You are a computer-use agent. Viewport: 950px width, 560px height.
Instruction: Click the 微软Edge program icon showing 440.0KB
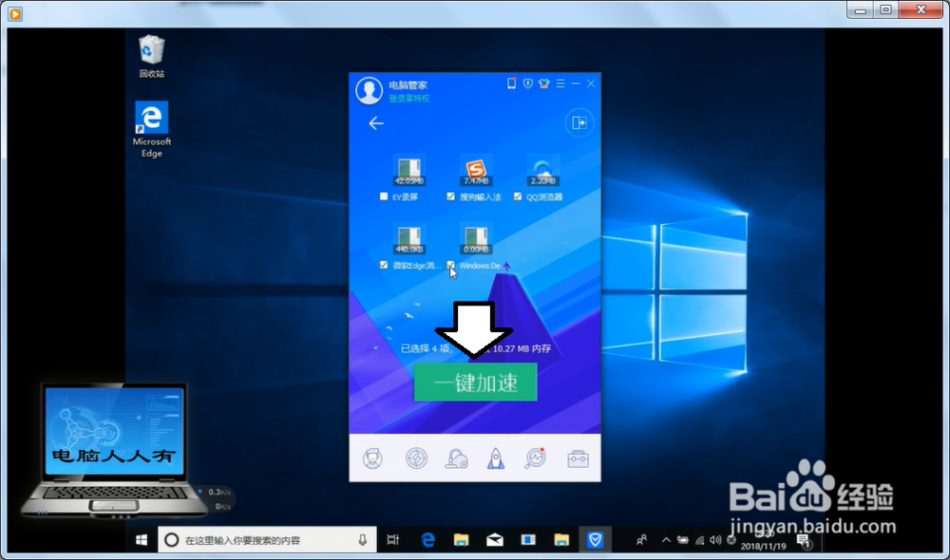[x=408, y=239]
